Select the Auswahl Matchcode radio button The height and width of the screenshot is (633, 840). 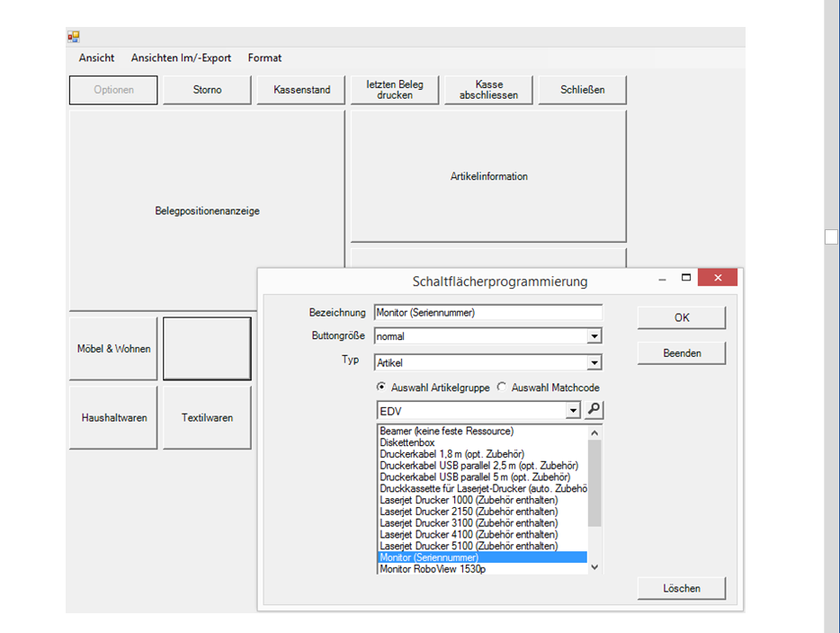[x=502, y=388]
